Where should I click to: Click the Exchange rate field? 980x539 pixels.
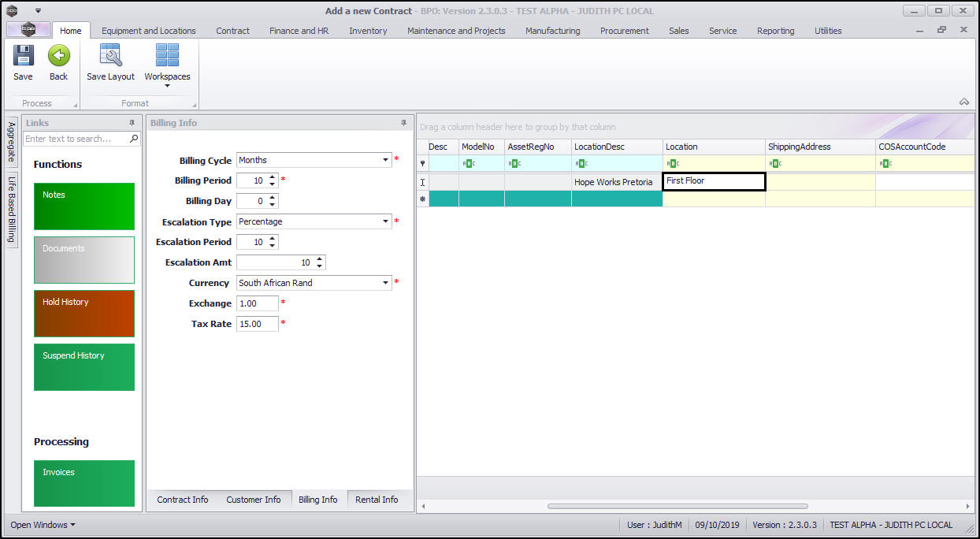(257, 303)
